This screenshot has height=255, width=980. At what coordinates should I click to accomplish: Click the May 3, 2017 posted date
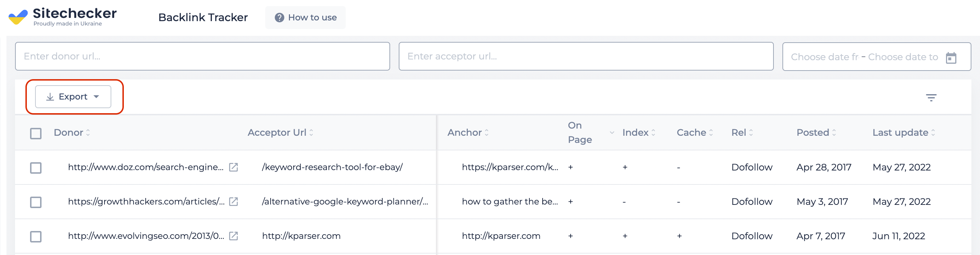coord(822,201)
